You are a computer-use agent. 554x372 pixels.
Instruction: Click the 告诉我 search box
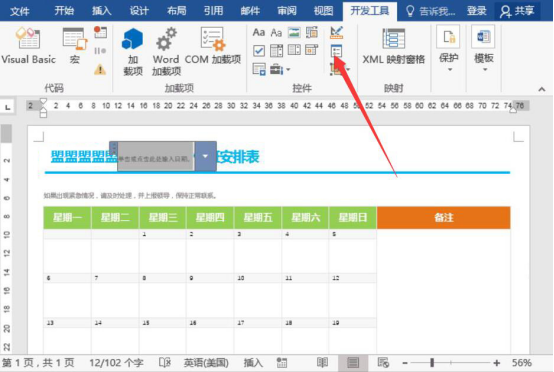(430, 11)
